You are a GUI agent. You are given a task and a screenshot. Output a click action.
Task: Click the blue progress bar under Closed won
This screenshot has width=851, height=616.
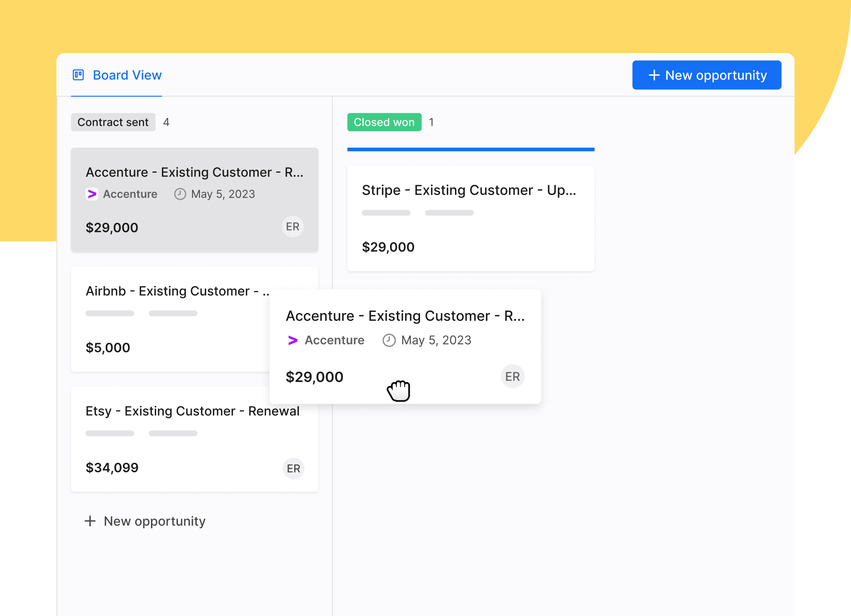coord(470,149)
